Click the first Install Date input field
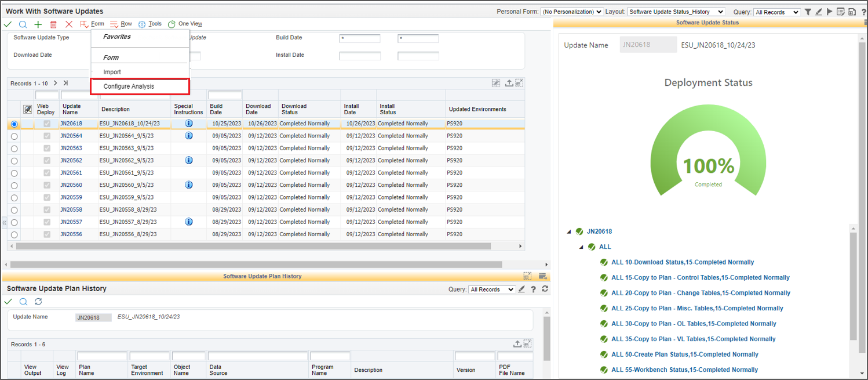Image resolution: width=868 pixels, height=380 pixels. tap(360, 56)
